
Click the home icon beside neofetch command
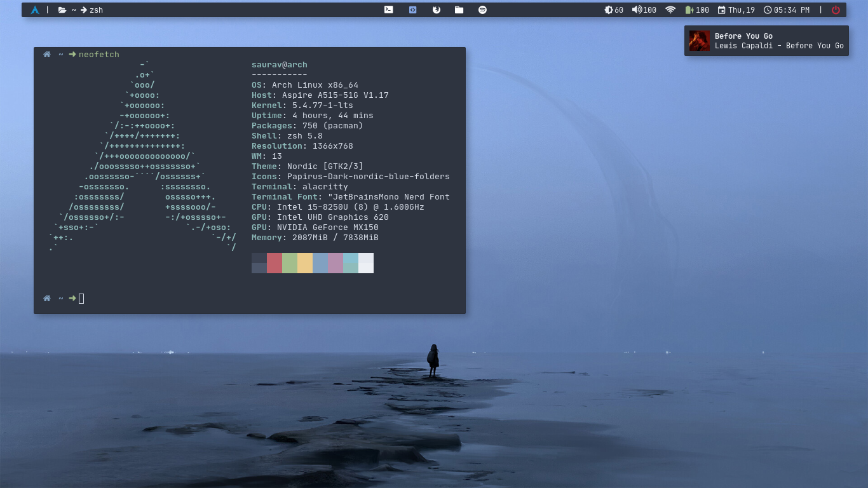point(46,55)
